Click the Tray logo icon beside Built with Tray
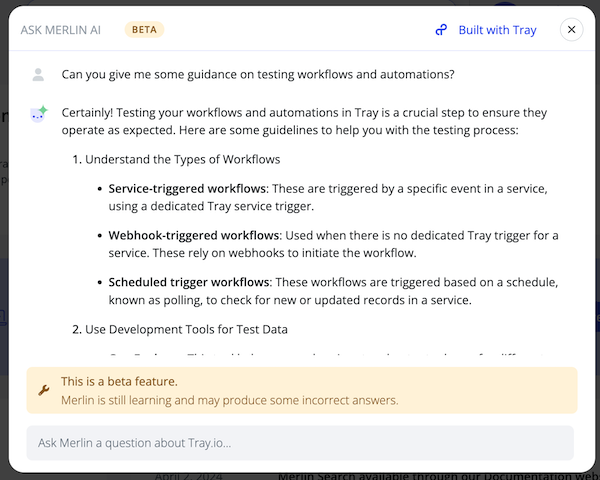This screenshot has height=480, width=600. 441,30
